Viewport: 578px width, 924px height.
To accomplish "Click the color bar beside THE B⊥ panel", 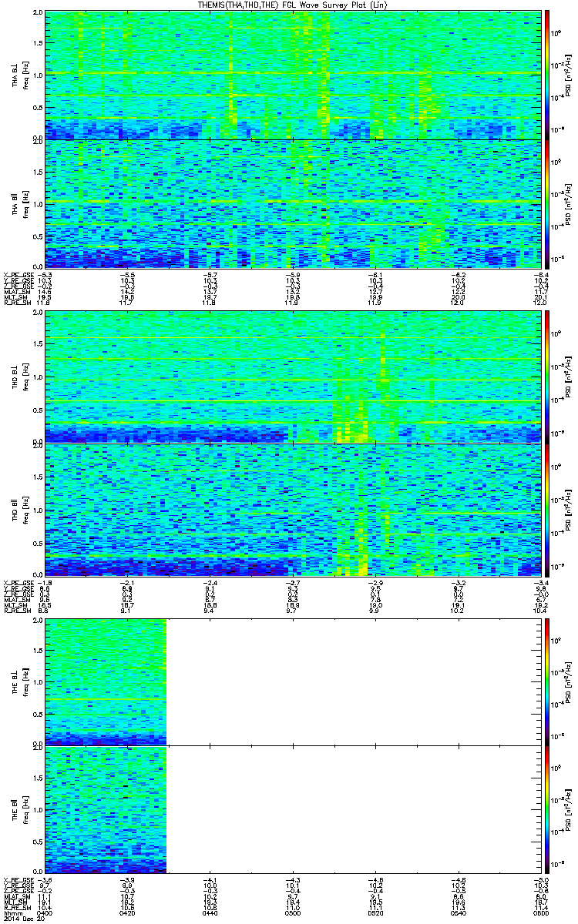I will pyautogui.click(x=548, y=681).
